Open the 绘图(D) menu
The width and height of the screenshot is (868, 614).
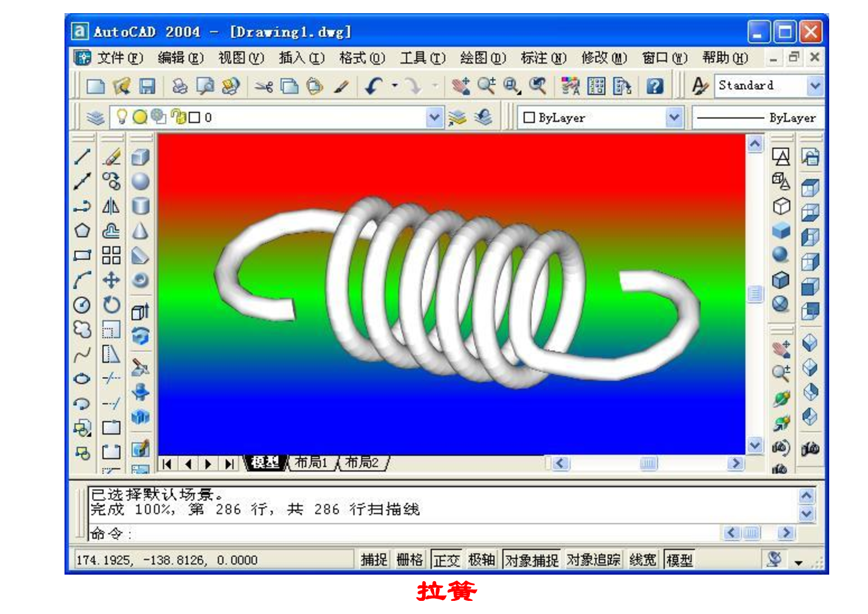tap(483, 58)
